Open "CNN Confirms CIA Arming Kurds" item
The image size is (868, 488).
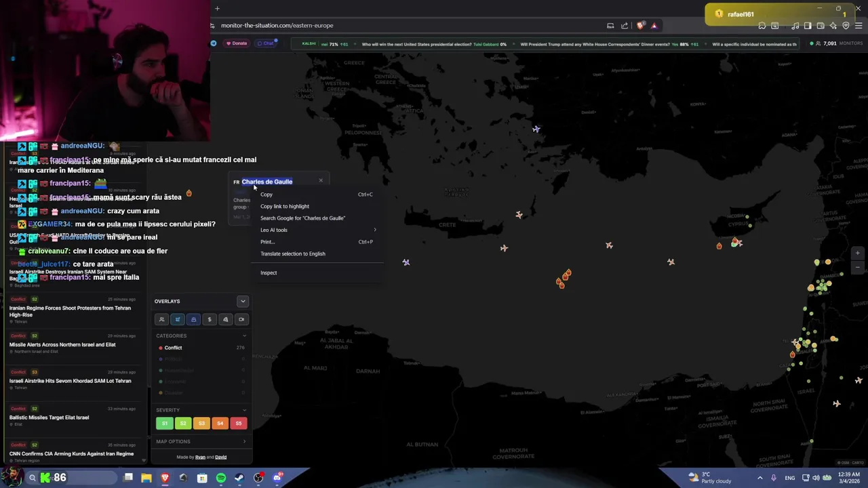pos(73,453)
